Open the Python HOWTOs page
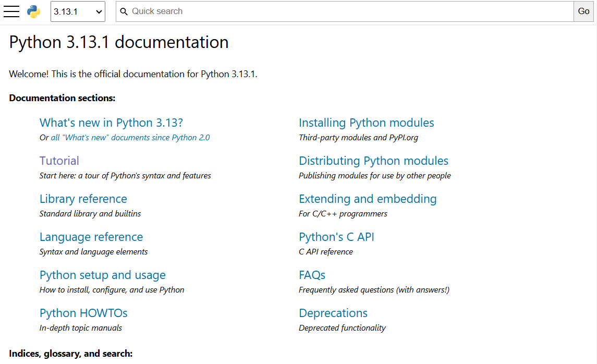The image size is (597, 364). pyautogui.click(x=83, y=313)
